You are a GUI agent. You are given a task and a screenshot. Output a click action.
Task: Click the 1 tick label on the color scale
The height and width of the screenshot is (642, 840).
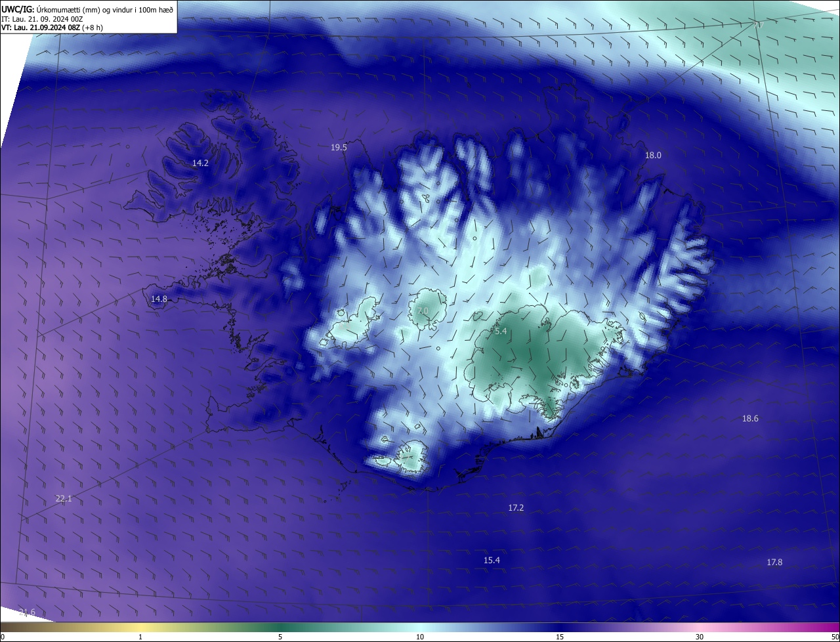(x=140, y=637)
